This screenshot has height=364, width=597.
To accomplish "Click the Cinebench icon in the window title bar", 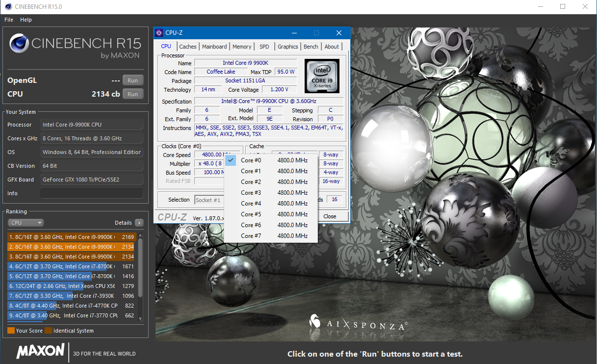I will coord(7,6).
